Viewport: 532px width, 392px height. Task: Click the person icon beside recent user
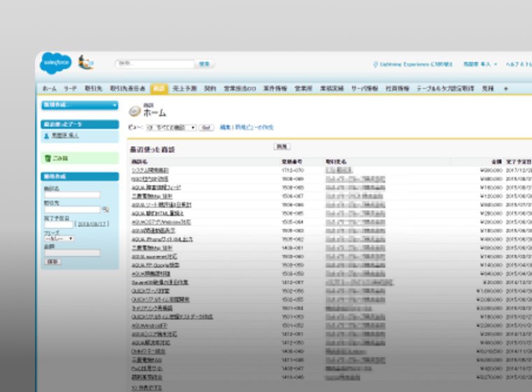pyautogui.click(x=46, y=136)
